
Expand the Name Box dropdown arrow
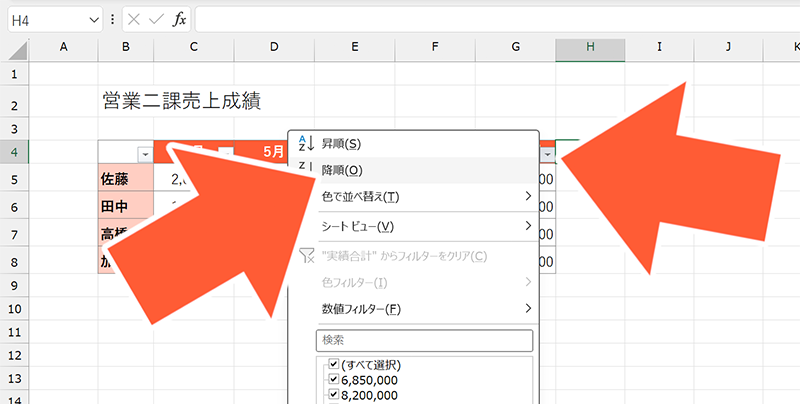94,20
